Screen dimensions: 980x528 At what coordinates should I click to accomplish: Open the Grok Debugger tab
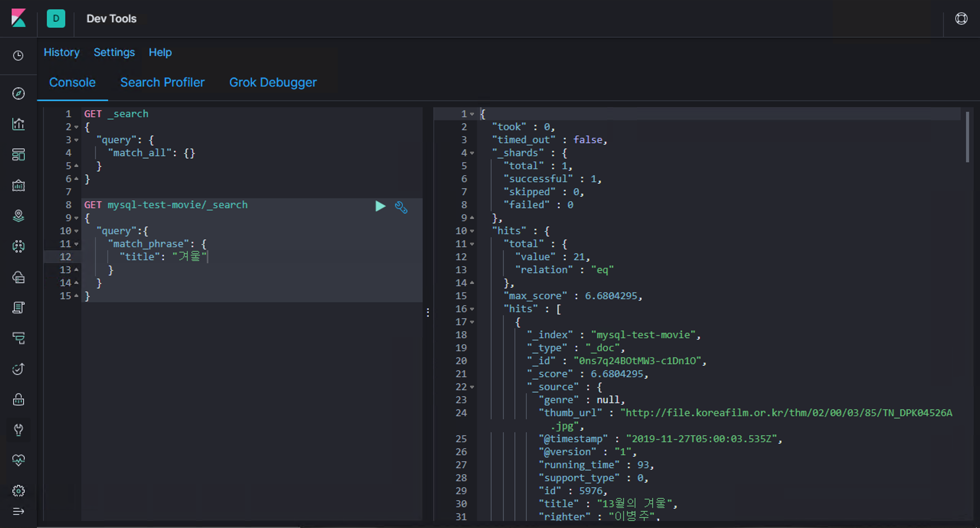(x=273, y=83)
